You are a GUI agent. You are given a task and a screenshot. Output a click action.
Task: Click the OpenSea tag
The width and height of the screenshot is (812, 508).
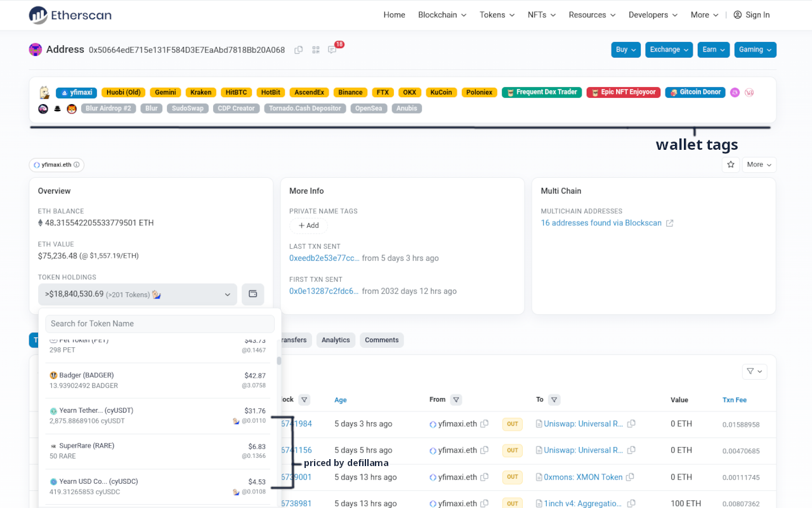369,109
